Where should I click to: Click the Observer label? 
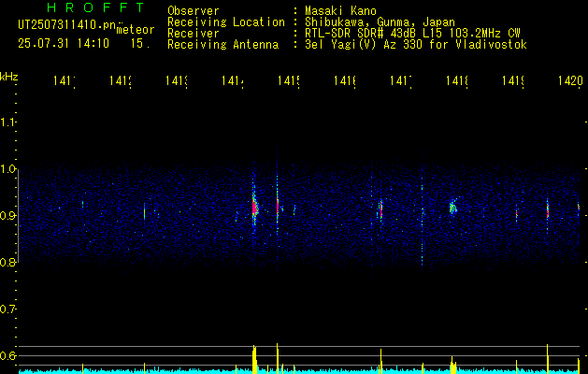[x=194, y=11]
